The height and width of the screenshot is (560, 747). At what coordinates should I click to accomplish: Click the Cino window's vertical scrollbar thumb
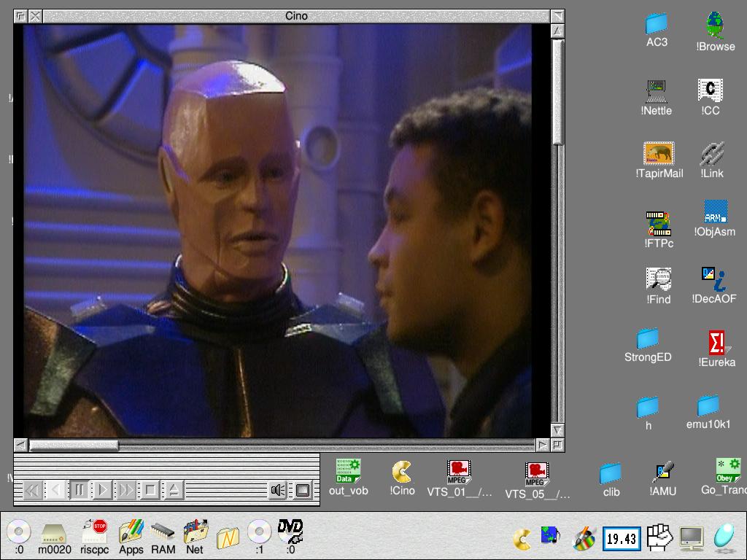point(558,91)
